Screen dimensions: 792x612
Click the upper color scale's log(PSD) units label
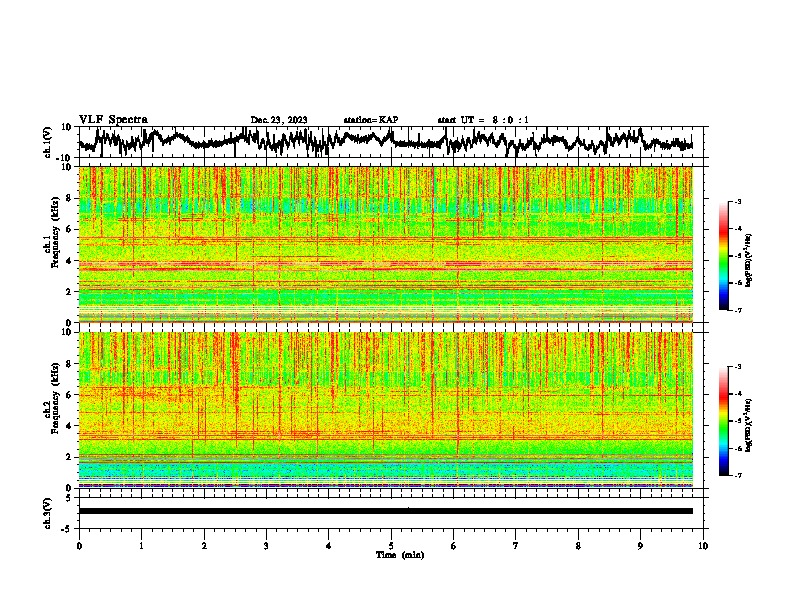749,261
